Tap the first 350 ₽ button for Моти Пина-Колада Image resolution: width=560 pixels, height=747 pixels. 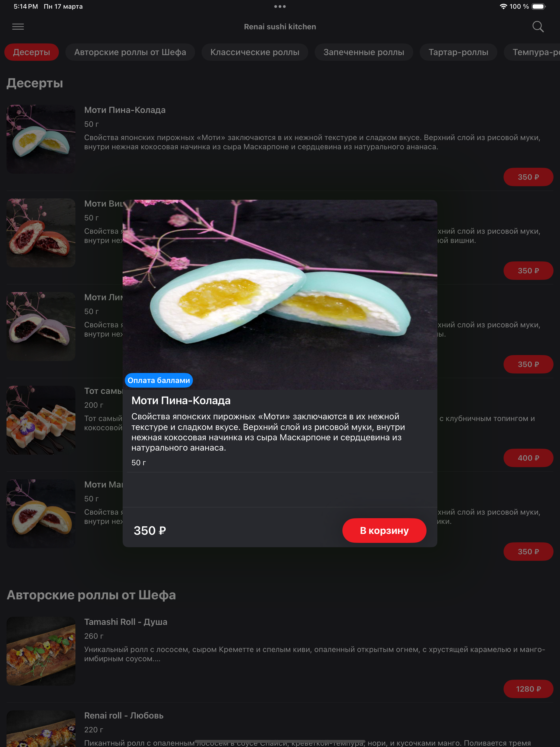point(528,177)
